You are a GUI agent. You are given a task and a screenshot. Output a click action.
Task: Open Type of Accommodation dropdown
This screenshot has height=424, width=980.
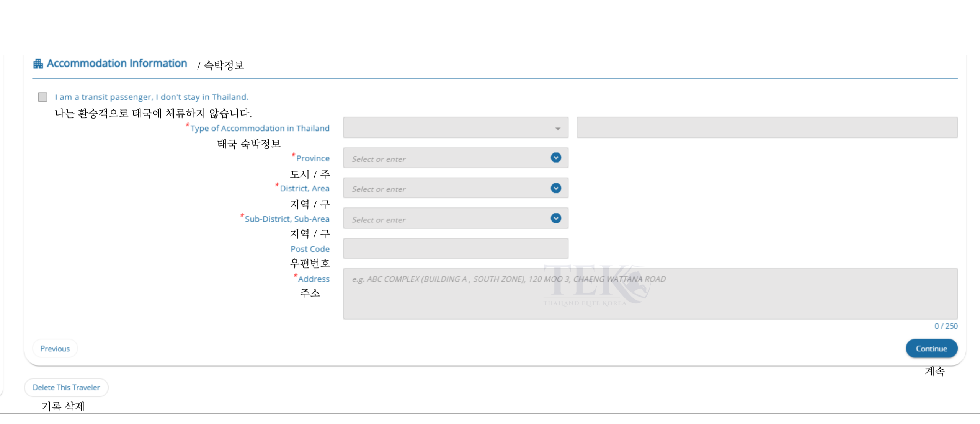(x=455, y=128)
